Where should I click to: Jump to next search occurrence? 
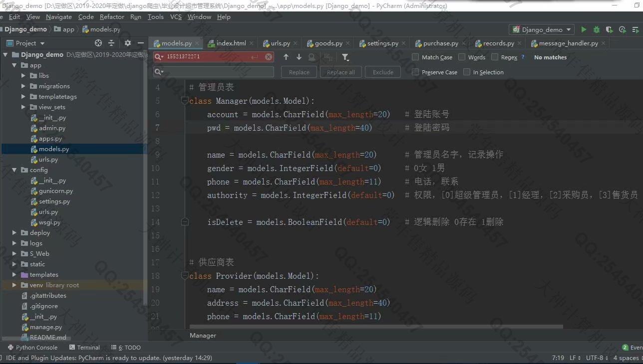tap(299, 57)
